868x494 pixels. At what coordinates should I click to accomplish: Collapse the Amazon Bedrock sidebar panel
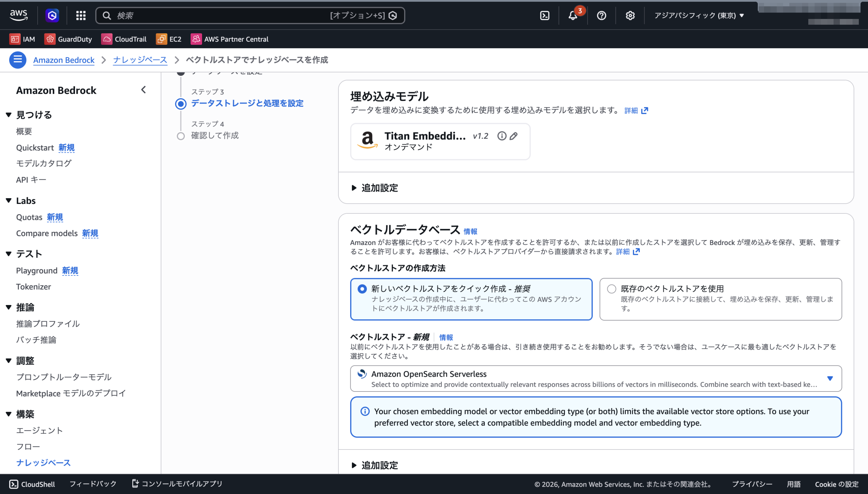(143, 90)
